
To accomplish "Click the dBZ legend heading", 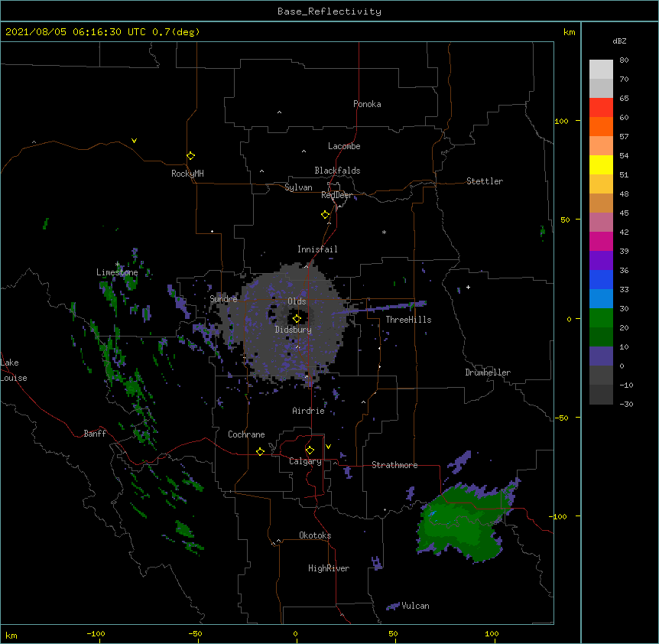I will pos(619,41).
